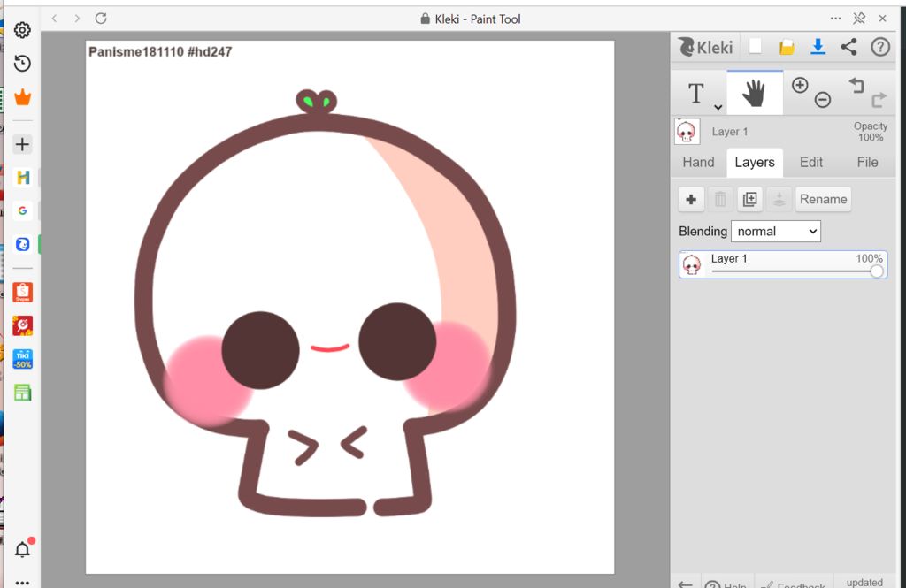Switch to the Hand tab
906x588 pixels.
(x=698, y=163)
